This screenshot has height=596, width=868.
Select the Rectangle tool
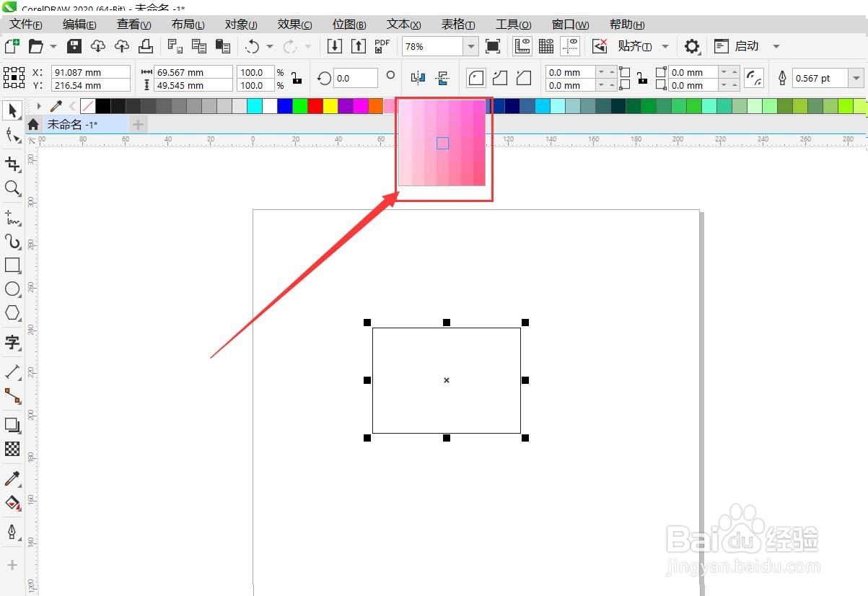pos(12,265)
